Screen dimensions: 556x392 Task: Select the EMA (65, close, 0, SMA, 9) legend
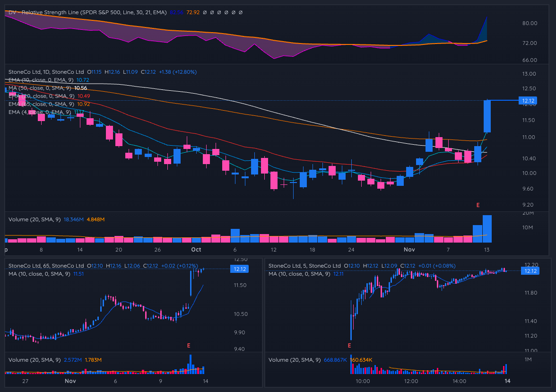click(x=41, y=105)
